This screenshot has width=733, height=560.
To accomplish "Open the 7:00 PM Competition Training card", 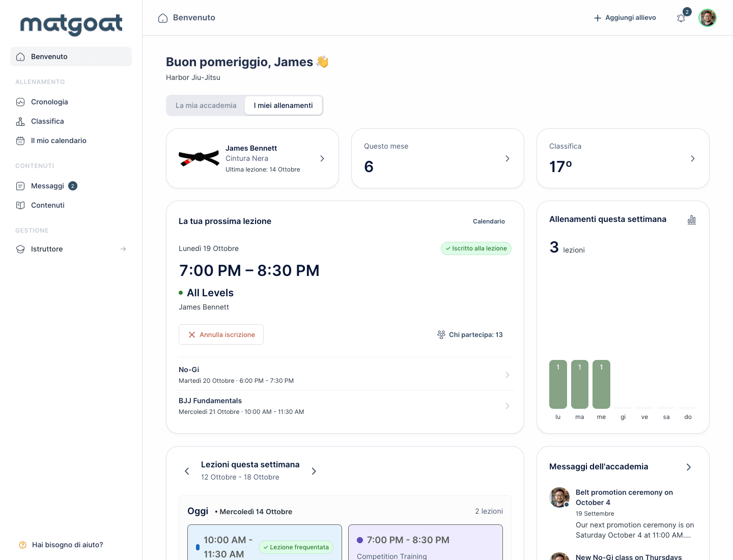I will click(x=426, y=543).
